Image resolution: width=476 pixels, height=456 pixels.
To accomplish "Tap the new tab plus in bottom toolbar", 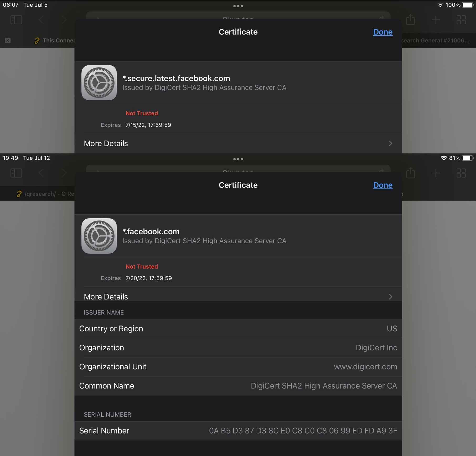I will click(x=436, y=173).
